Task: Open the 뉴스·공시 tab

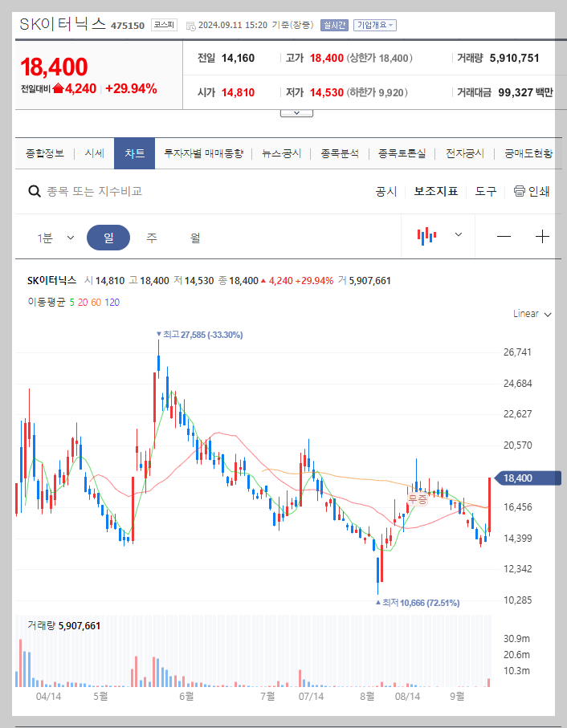Action: 281,153
